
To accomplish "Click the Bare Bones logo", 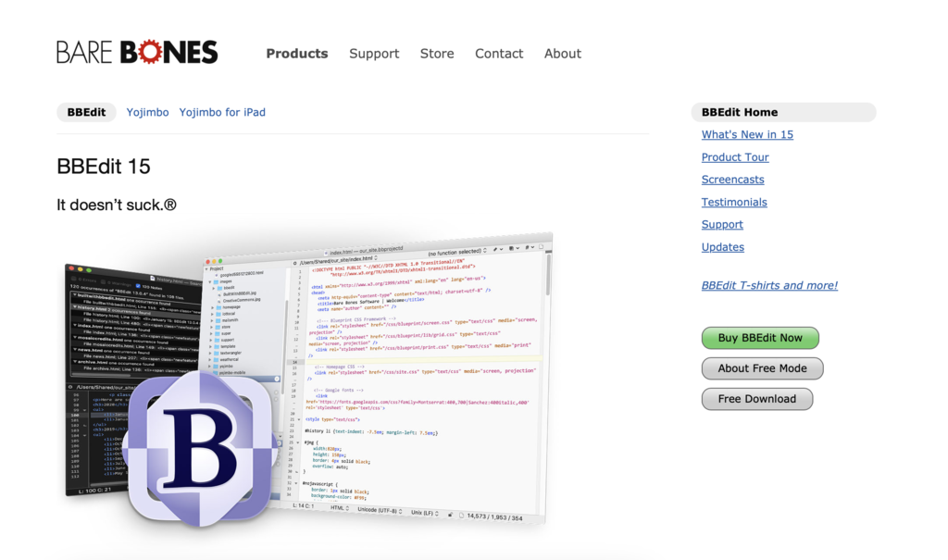I will point(137,53).
